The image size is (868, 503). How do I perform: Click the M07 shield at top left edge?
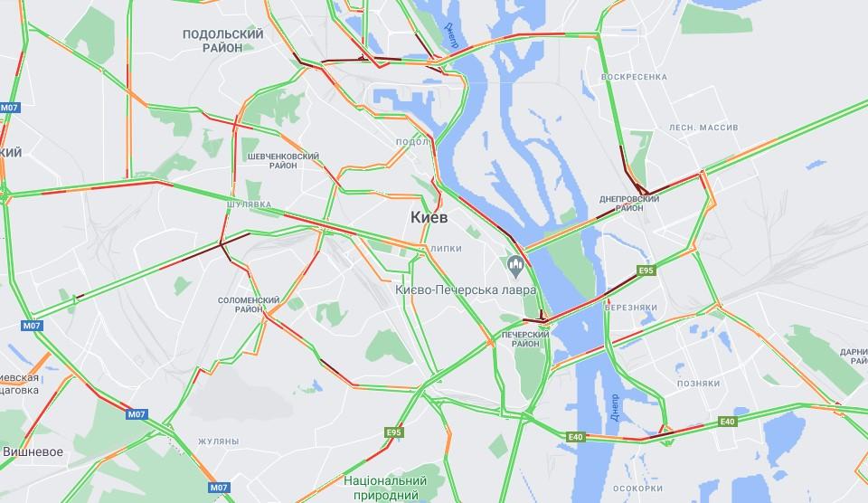click(9, 108)
